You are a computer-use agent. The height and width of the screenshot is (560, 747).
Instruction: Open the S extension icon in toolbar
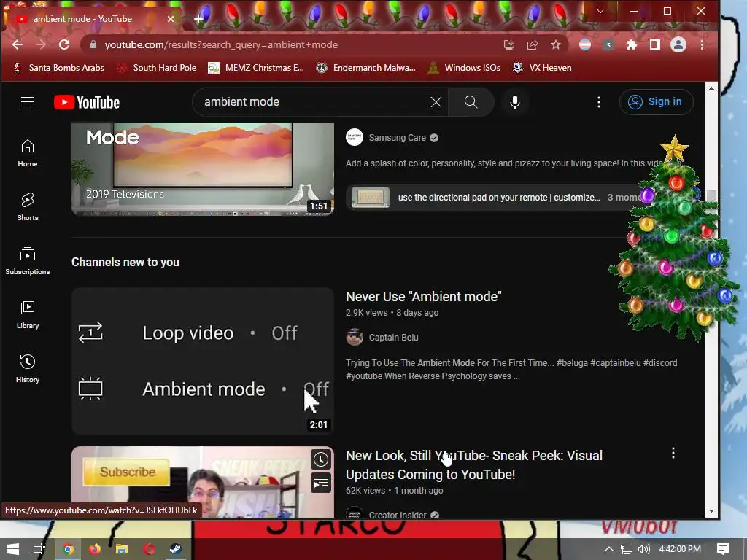coord(608,44)
